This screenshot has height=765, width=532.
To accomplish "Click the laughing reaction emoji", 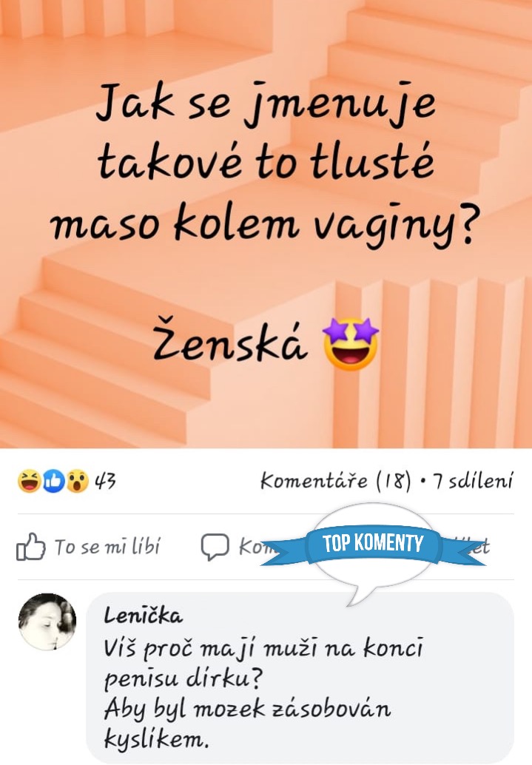I will [29, 481].
